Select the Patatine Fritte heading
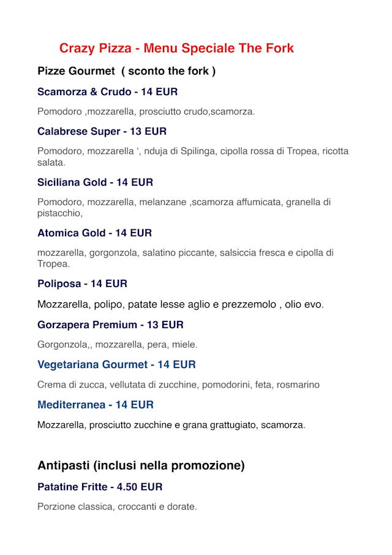 (100, 487)
